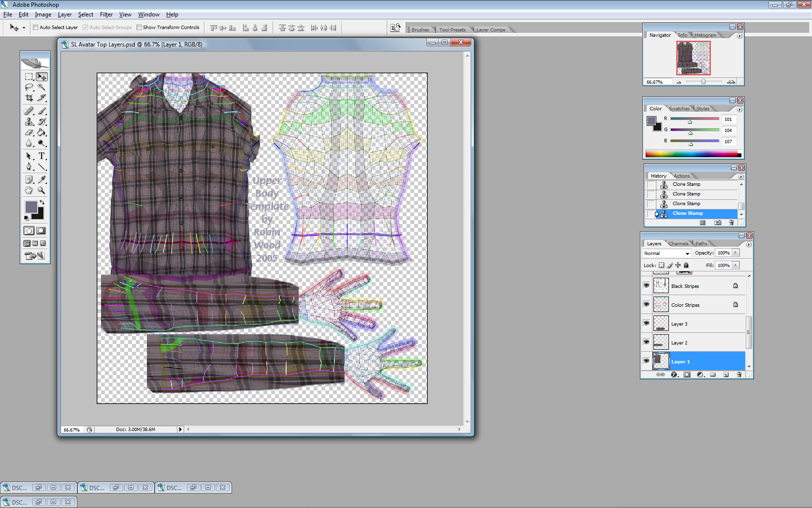The image size is (812, 508).
Task: Open the Filter menu
Action: click(106, 15)
